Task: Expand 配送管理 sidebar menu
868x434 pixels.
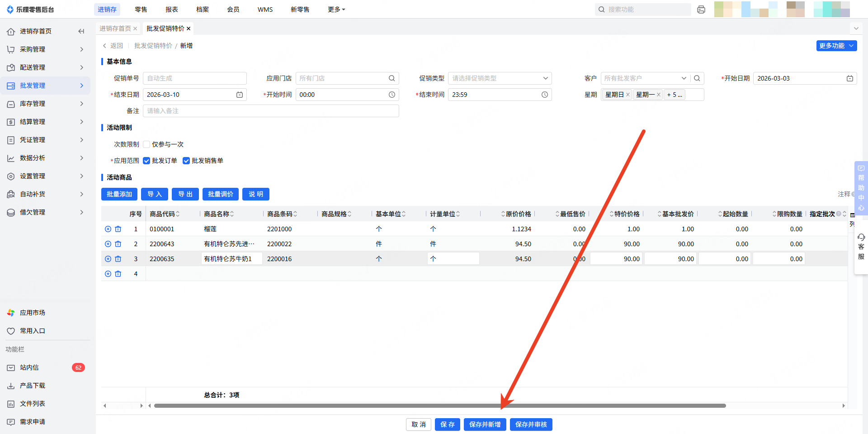Action: click(45, 67)
